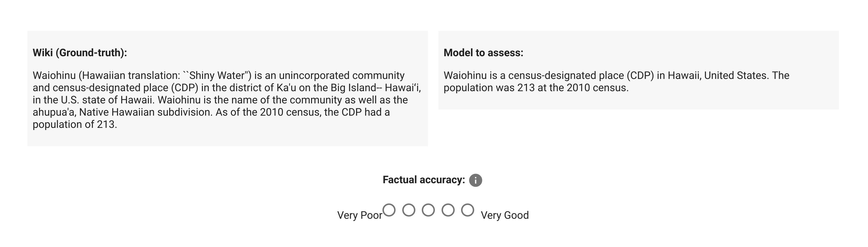
Task: Choose the fourth factual accuracy rating
Action: pyautogui.click(x=448, y=210)
